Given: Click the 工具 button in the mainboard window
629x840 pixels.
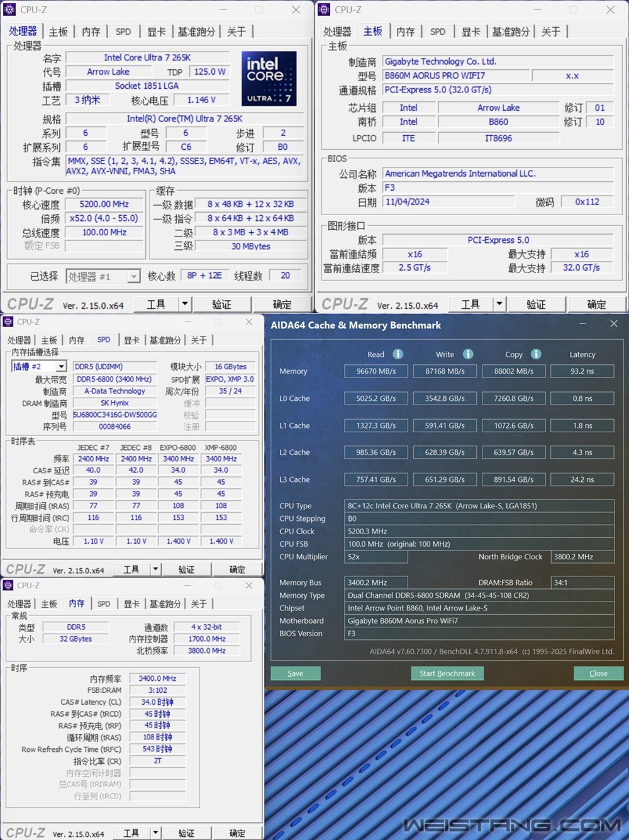Looking at the screenshot, I should (470, 304).
